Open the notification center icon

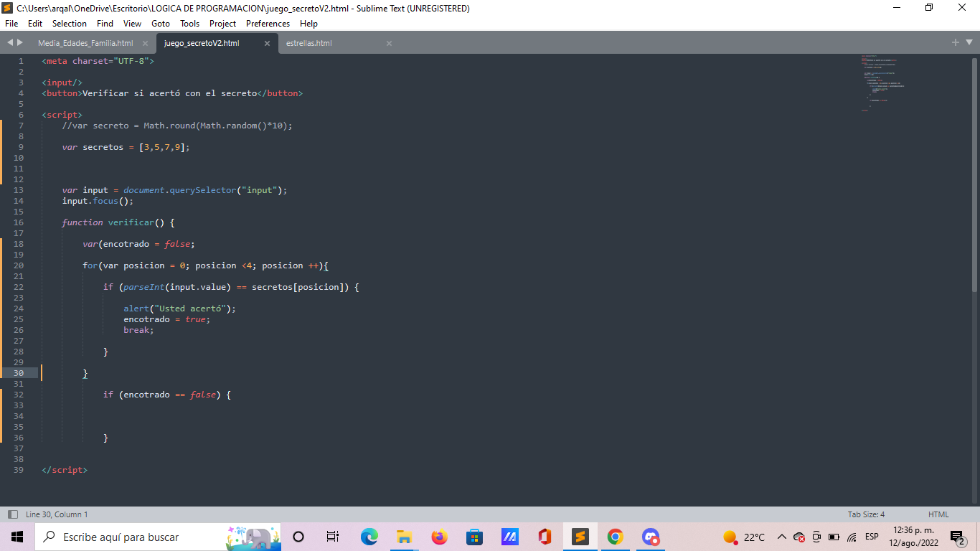958,537
